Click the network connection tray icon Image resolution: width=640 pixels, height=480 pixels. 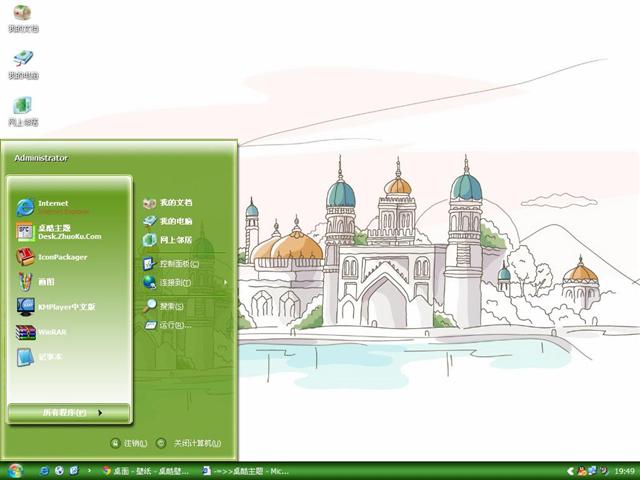click(592, 471)
